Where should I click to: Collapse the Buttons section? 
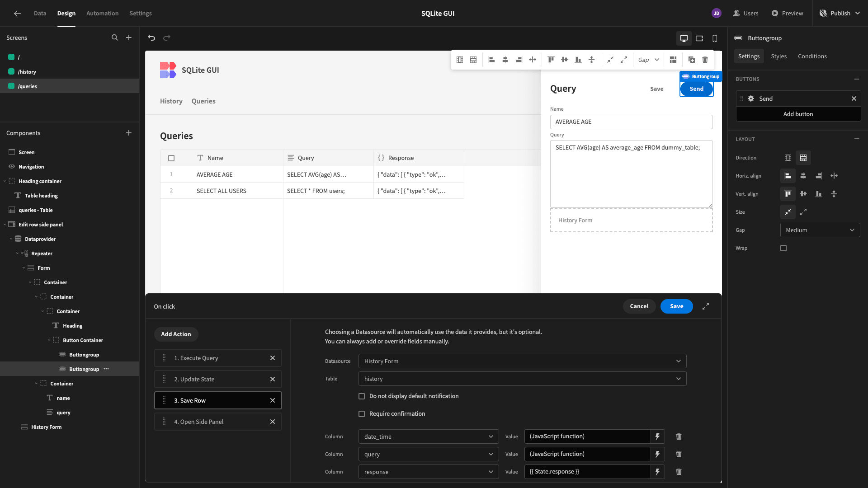[x=857, y=79]
